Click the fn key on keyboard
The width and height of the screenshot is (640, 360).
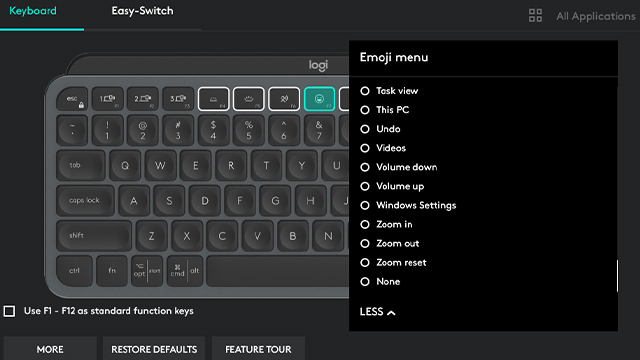coord(112,271)
